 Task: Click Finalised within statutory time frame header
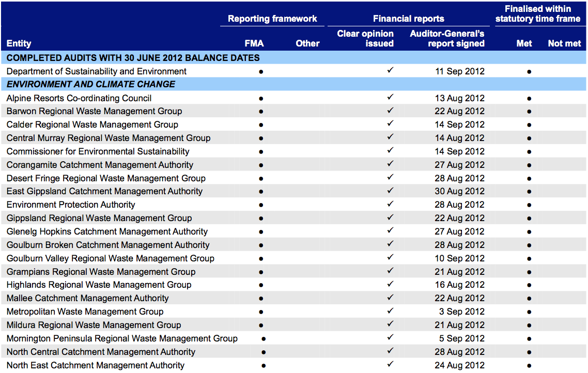pos(538,14)
